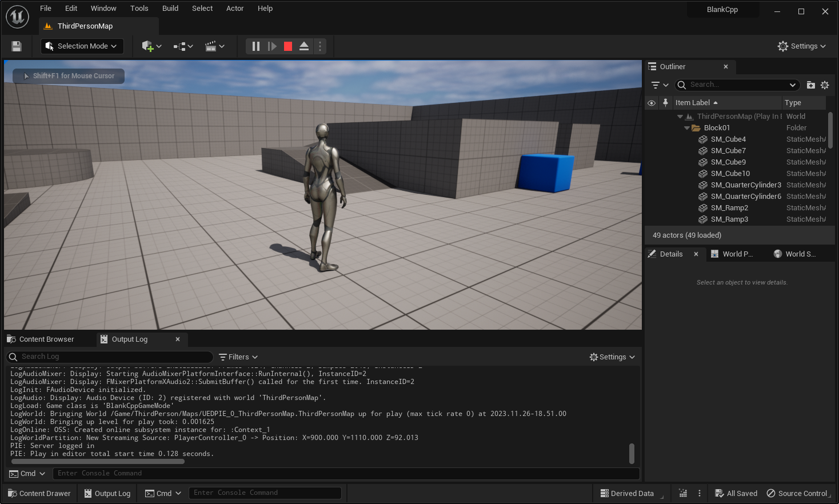Focus the Outliner search field

coord(737,85)
